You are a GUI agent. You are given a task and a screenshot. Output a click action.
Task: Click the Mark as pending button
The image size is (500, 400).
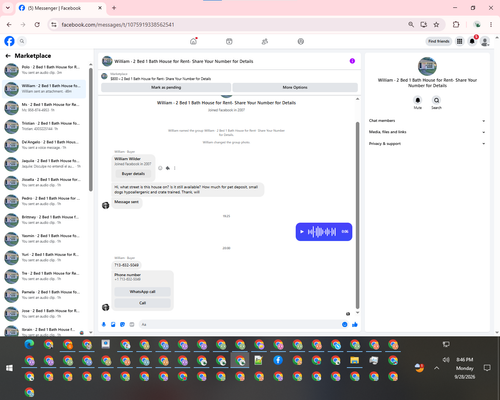166,87
